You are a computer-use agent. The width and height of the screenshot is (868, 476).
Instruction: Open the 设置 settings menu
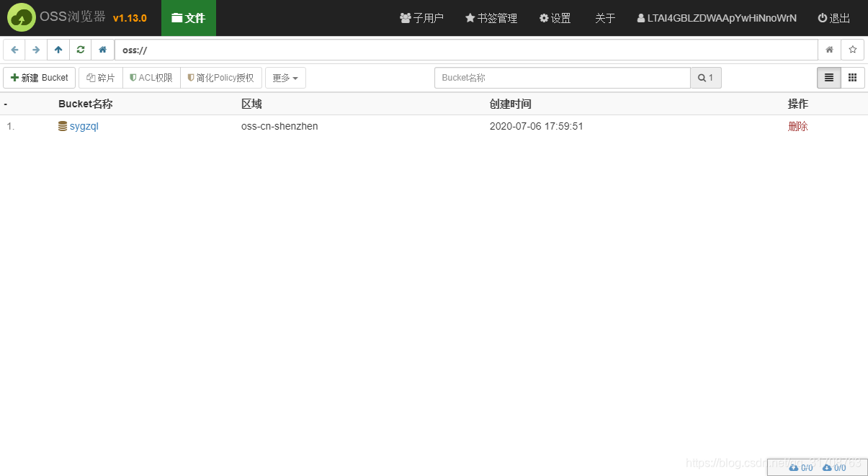(555, 18)
